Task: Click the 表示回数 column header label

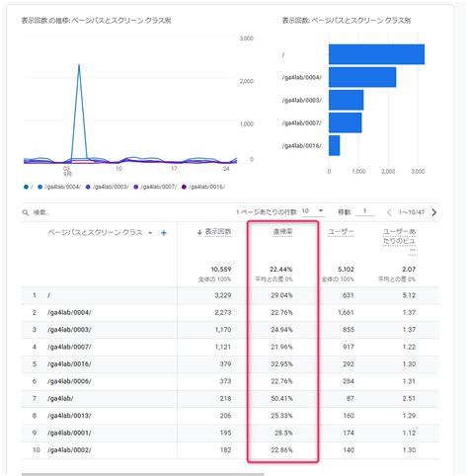Action: (x=218, y=232)
